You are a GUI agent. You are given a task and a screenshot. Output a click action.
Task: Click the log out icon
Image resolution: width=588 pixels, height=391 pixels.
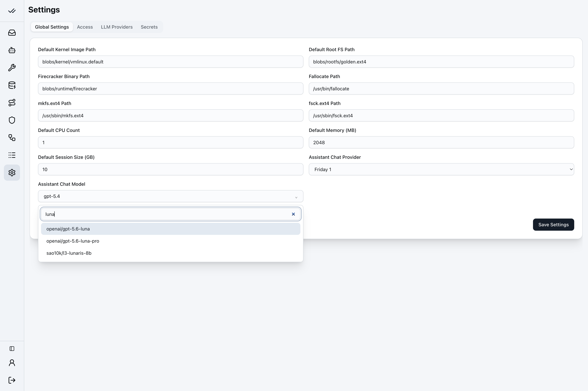(x=12, y=380)
